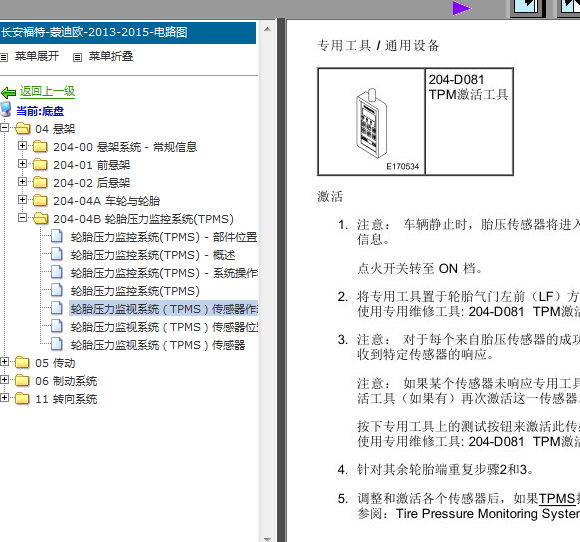Click document icon of TPMS 部件位置

(57, 236)
